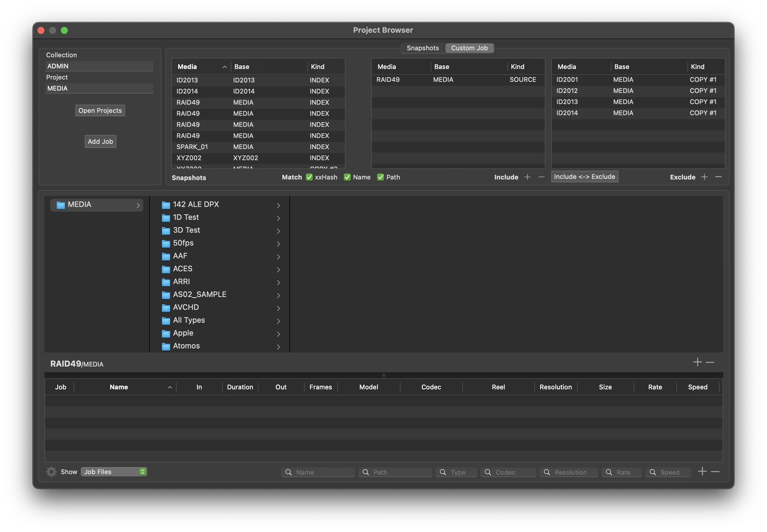Click the minus icon next to Exclude

tap(718, 177)
